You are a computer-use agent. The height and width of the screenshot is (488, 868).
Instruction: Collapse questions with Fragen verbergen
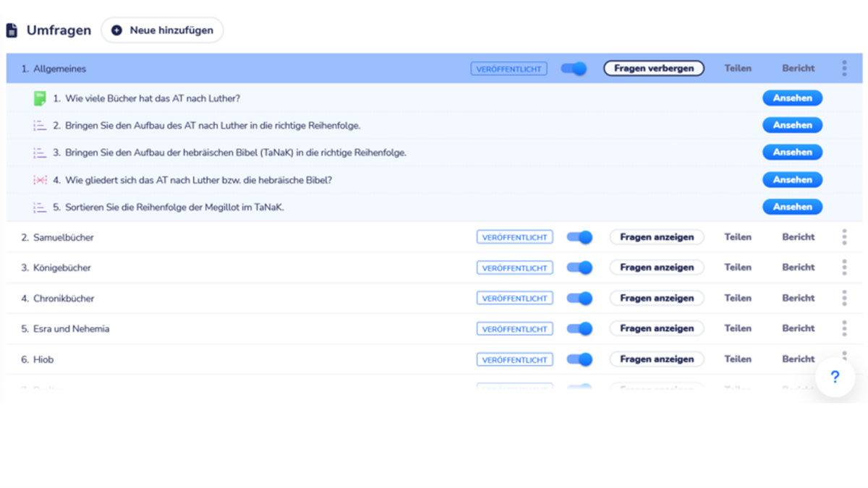tap(654, 69)
